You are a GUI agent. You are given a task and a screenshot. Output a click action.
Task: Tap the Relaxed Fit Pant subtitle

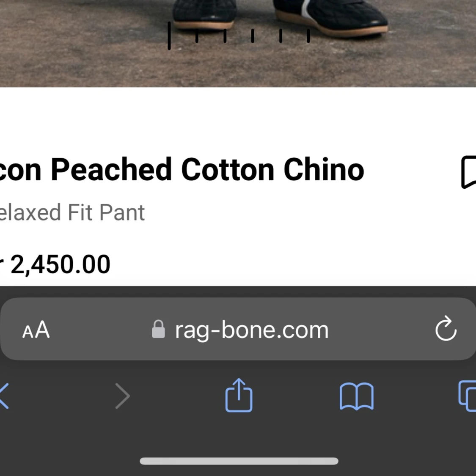click(x=72, y=212)
